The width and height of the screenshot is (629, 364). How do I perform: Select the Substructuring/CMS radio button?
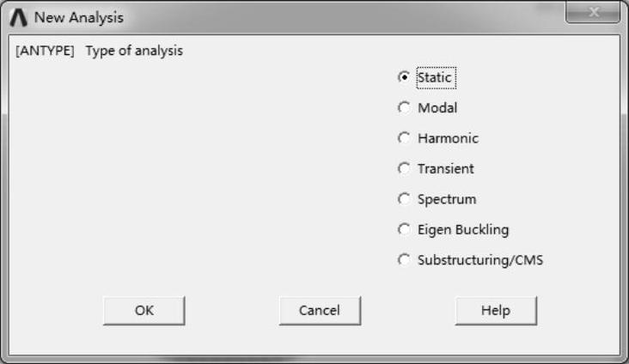pos(404,260)
